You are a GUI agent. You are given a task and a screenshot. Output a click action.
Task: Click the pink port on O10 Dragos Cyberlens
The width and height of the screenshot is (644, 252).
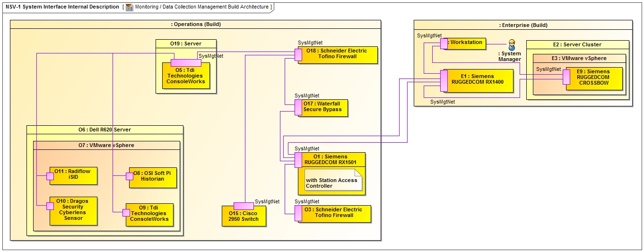click(x=50, y=206)
